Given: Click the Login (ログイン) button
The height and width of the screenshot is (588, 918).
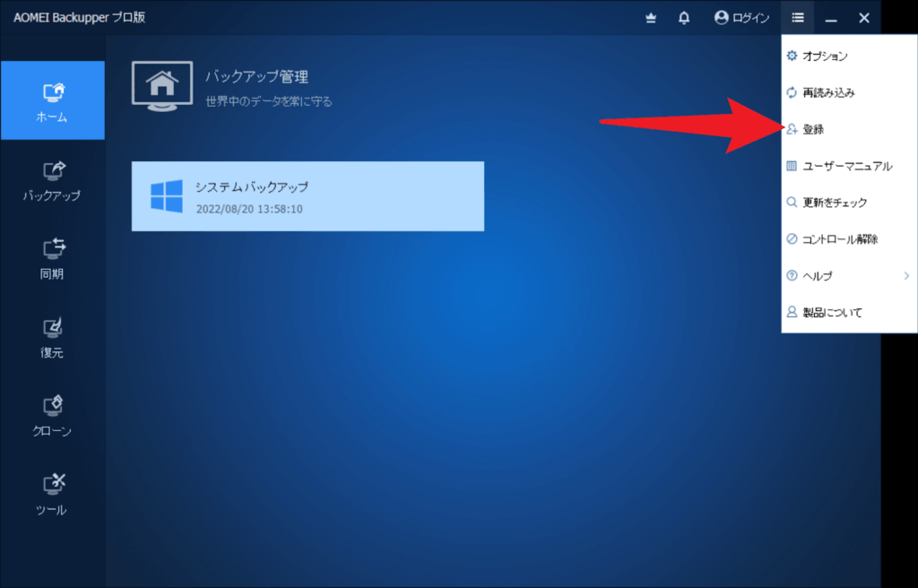Looking at the screenshot, I should 741,18.
